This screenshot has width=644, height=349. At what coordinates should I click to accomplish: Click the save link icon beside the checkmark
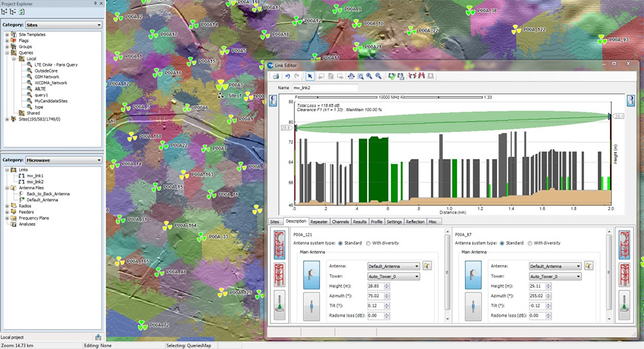[x=401, y=76]
